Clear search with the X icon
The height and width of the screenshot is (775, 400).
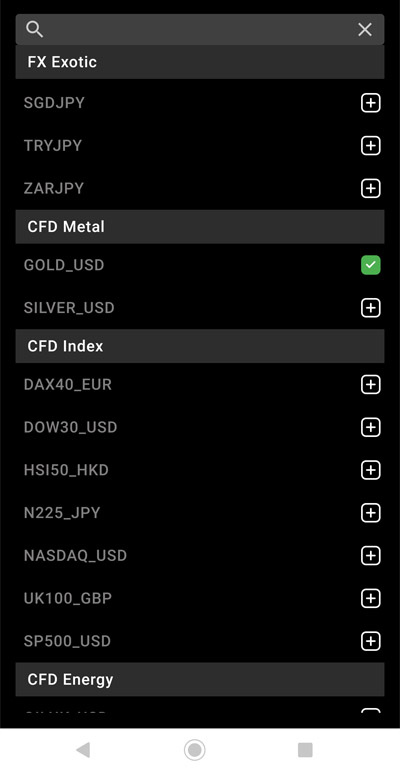pyautogui.click(x=365, y=30)
